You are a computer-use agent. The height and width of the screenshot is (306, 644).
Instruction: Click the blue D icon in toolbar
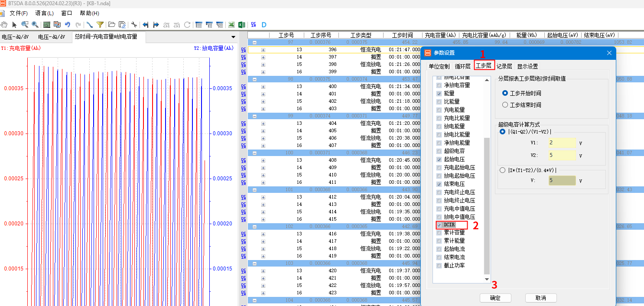[x=263, y=25]
